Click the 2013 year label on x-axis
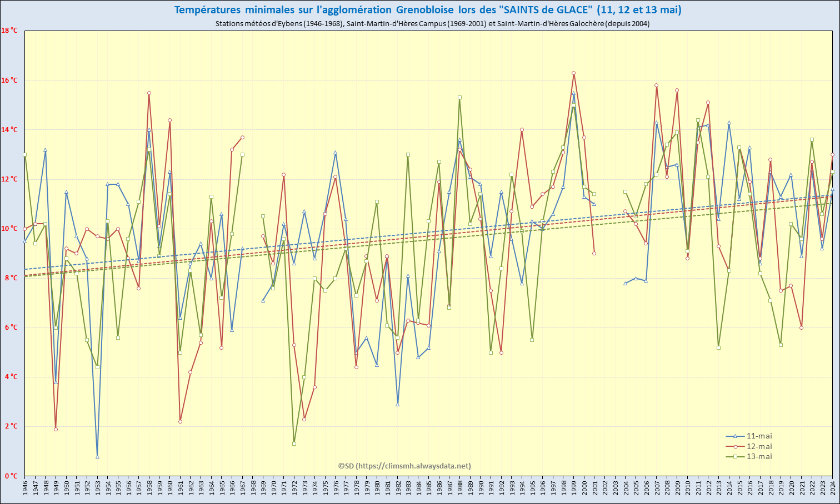Viewport: 840px width, 504px height. [x=718, y=488]
